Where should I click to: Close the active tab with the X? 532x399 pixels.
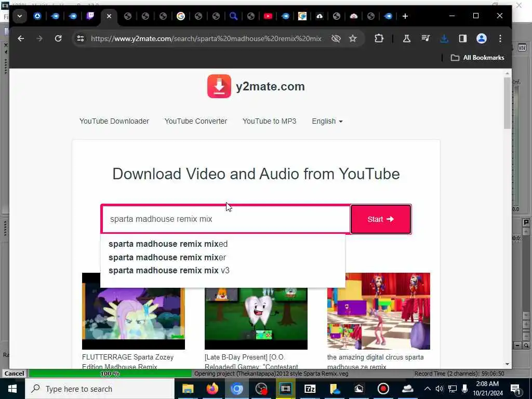coord(109,16)
